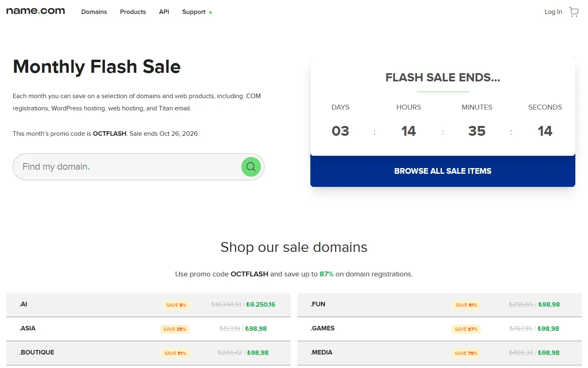Viewport: 588px width, 368px height.
Task: Click the SECONDS countdown label
Action: click(545, 107)
